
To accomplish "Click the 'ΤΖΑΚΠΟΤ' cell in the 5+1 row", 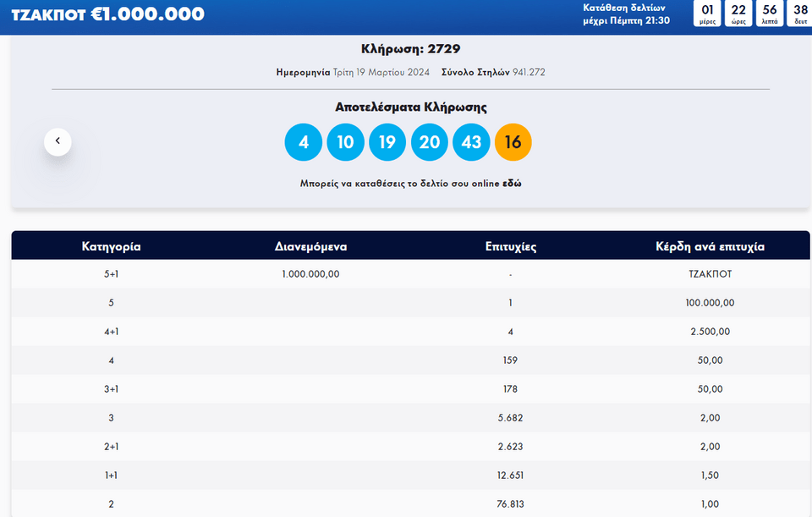I will coord(710,274).
